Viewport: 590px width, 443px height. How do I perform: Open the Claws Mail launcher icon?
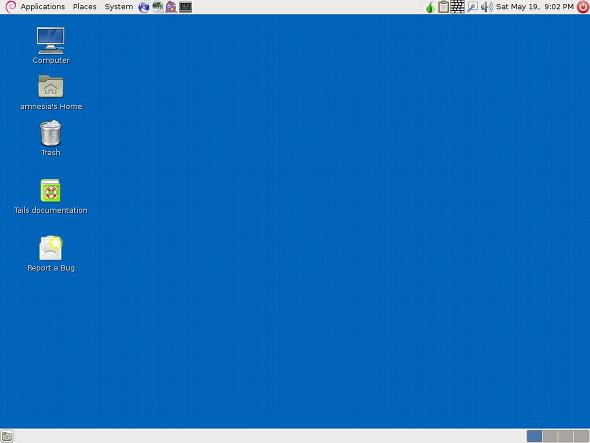coord(158,7)
